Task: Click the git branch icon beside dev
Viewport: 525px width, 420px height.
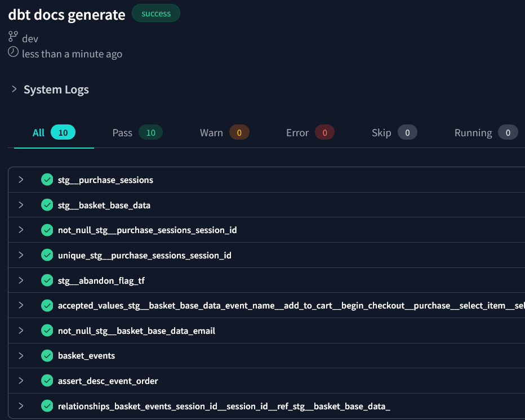Action: click(13, 36)
